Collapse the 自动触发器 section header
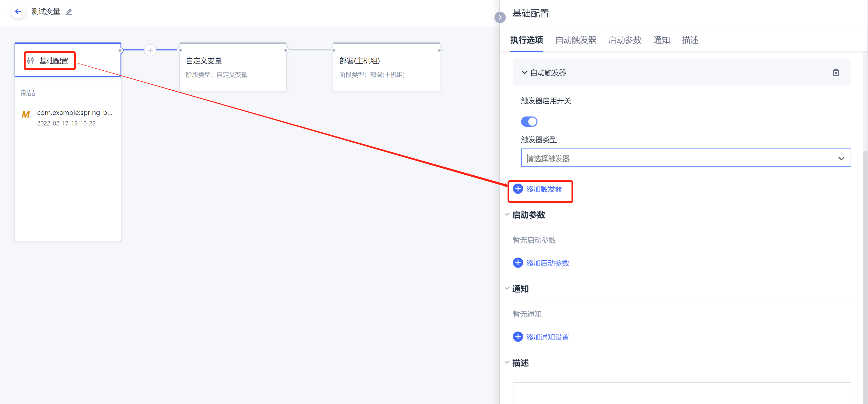Screen dimensions: 868x404 682,72
